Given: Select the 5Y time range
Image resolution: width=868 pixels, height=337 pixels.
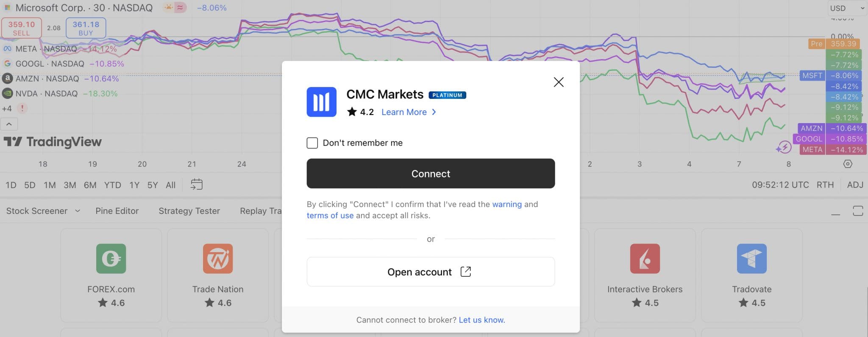Looking at the screenshot, I should 153,185.
